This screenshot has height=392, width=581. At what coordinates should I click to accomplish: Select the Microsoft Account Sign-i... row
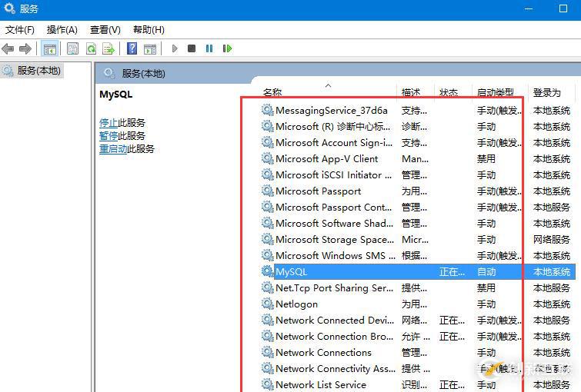point(418,142)
